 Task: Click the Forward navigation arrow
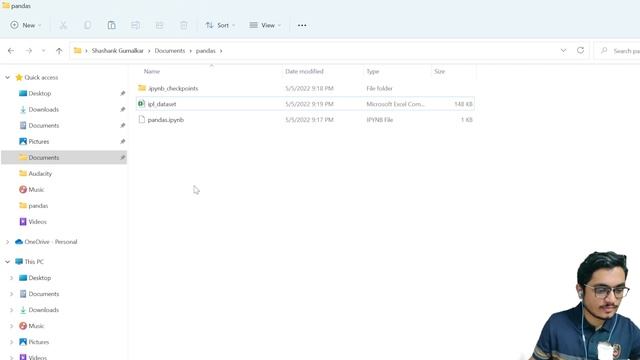(x=29, y=51)
